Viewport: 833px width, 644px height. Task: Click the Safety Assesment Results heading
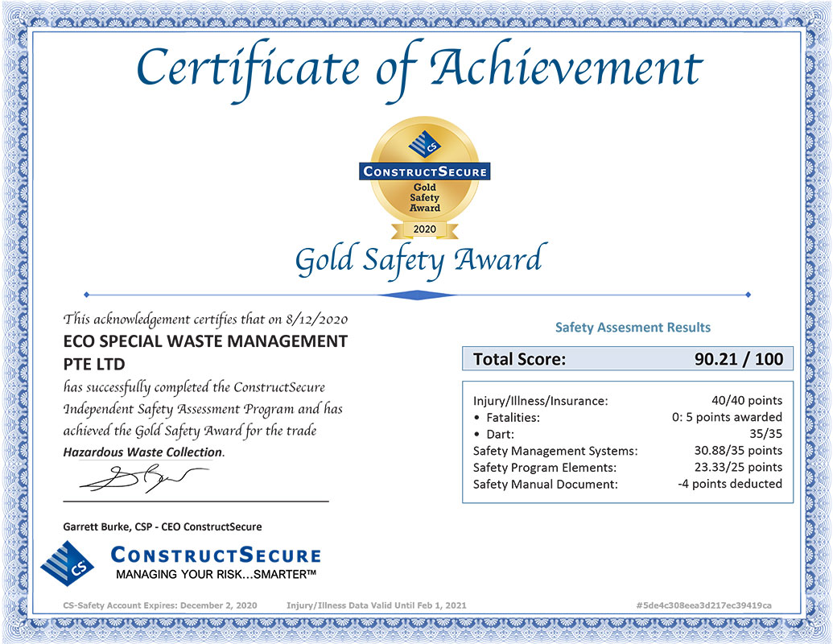click(x=633, y=328)
